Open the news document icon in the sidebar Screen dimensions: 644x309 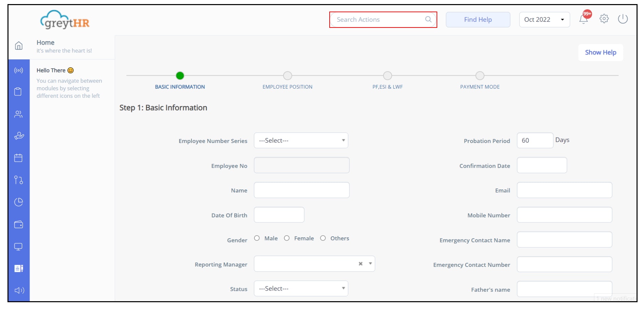click(x=19, y=269)
